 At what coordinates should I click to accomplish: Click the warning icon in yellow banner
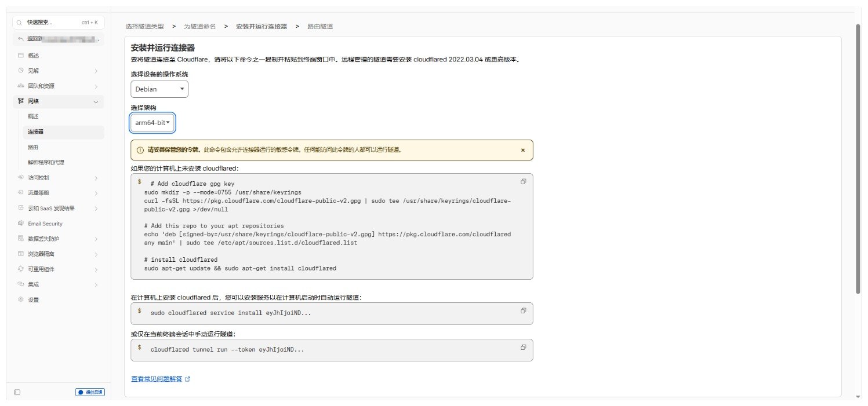point(140,150)
